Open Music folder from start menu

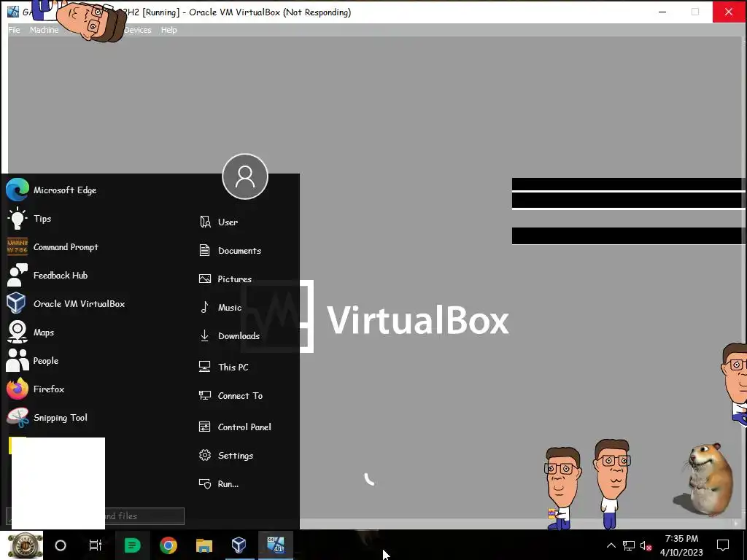pyautogui.click(x=220, y=308)
